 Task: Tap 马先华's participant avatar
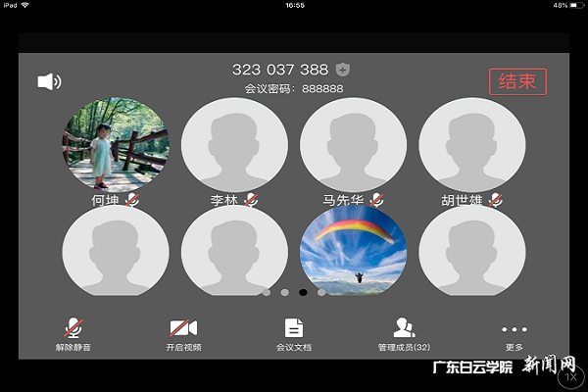point(353,144)
